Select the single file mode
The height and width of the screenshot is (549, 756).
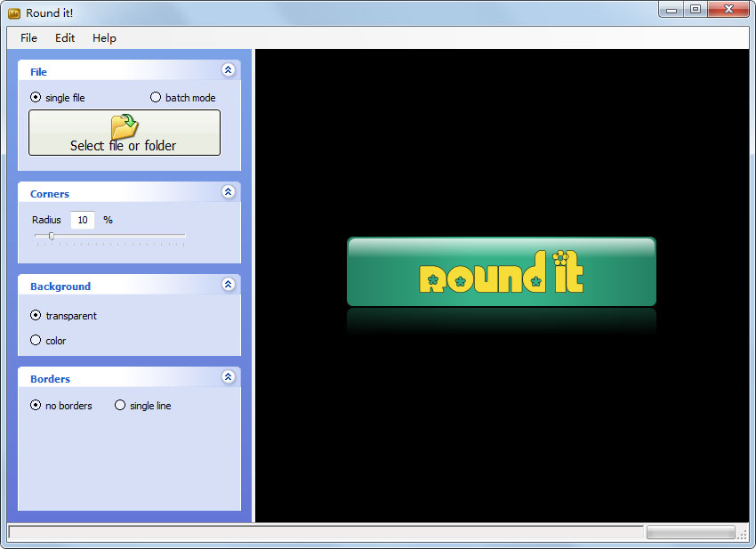tap(36, 98)
